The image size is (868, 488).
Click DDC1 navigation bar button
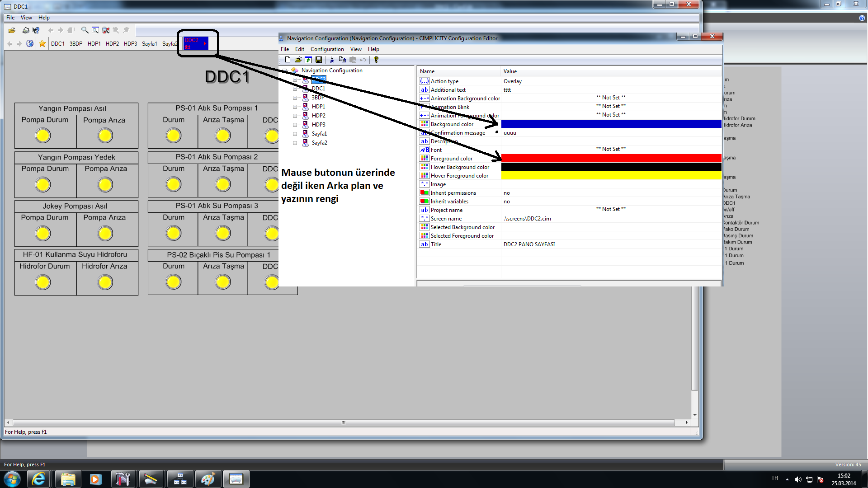(58, 44)
